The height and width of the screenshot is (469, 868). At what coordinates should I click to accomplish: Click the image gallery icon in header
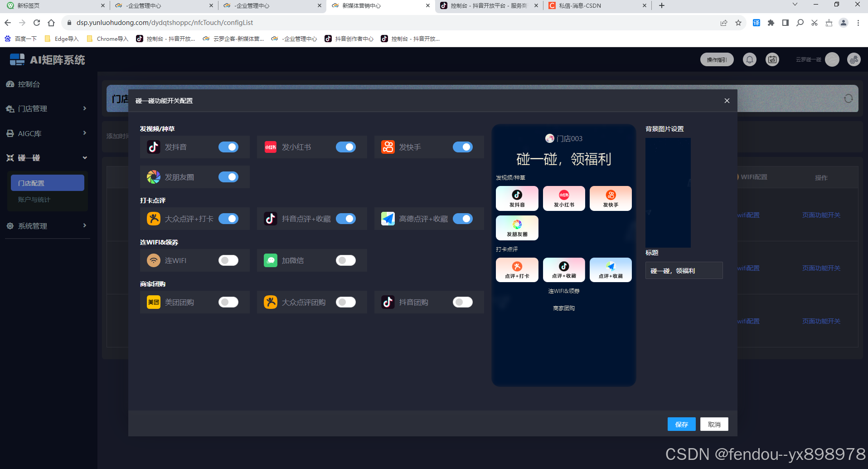pyautogui.click(x=772, y=59)
